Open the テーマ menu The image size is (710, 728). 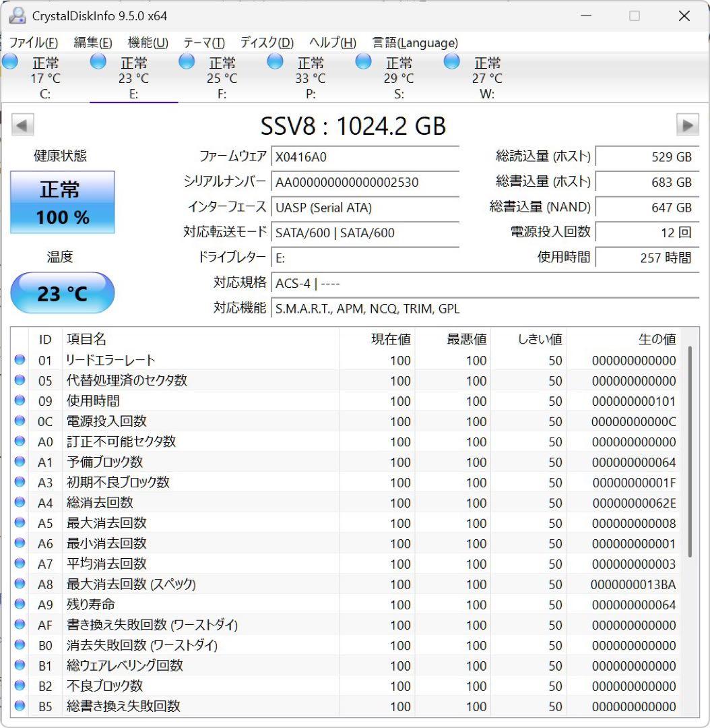pos(203,42)
